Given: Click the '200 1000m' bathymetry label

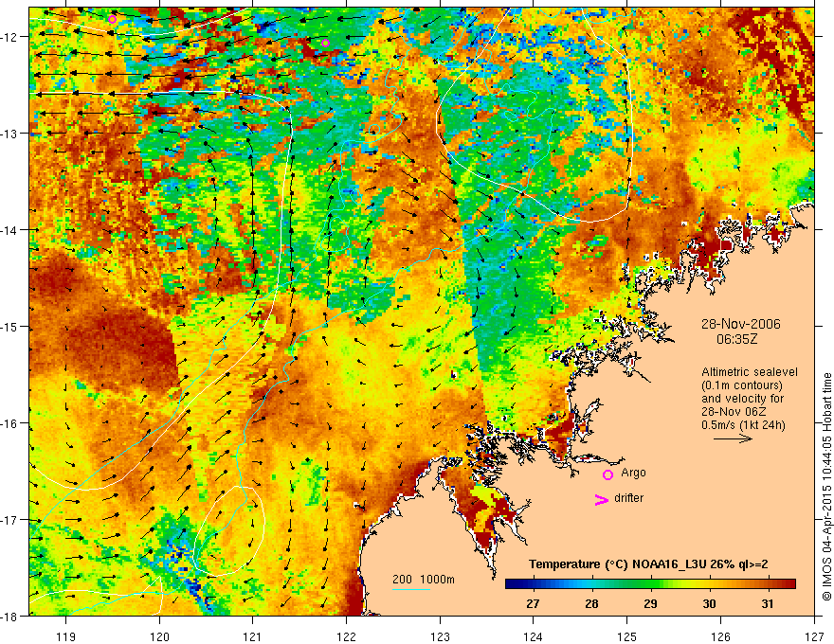Looking at the screenshot, I should click(424, 580).
